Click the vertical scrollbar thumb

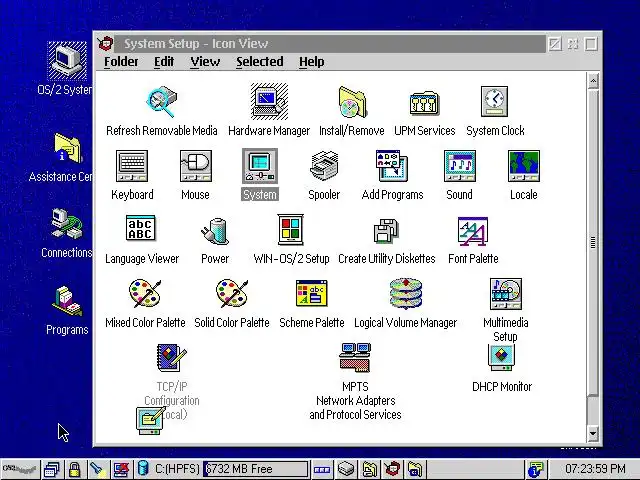593,242
